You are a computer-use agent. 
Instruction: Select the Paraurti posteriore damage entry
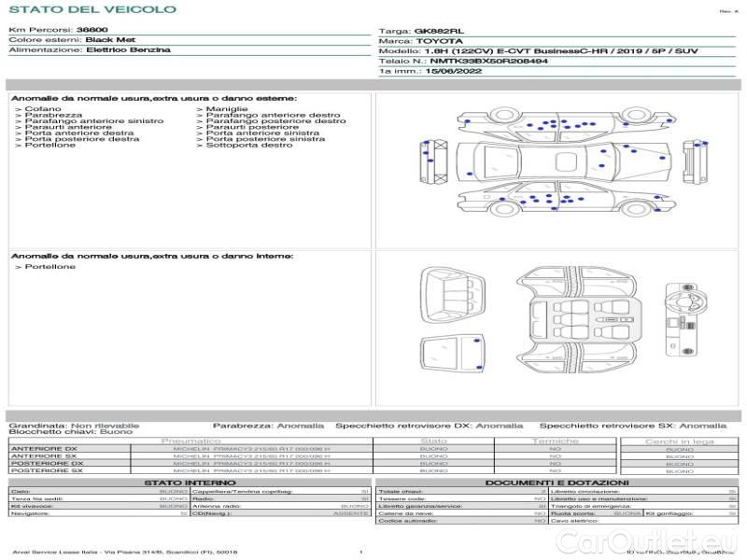pyautogui.click(x=247, y=127)
